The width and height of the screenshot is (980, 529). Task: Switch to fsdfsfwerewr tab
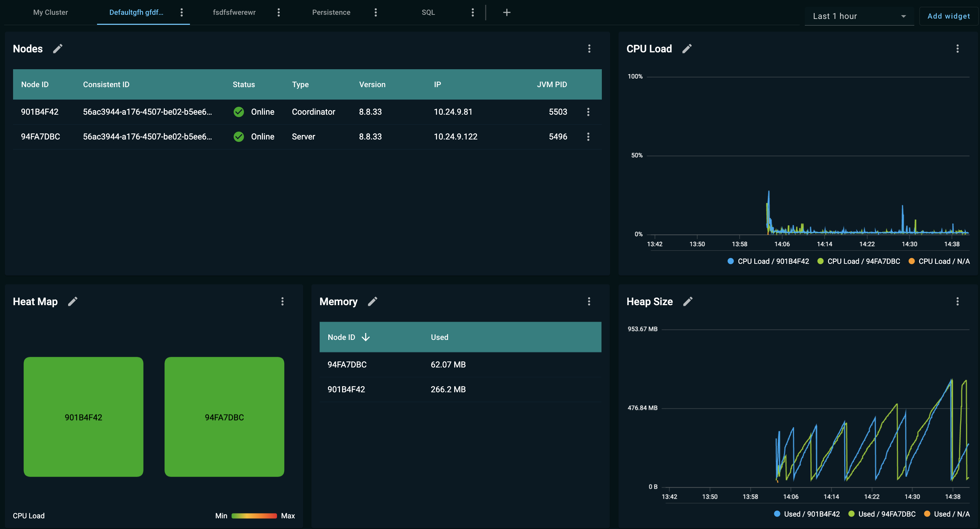pos(234,12)
